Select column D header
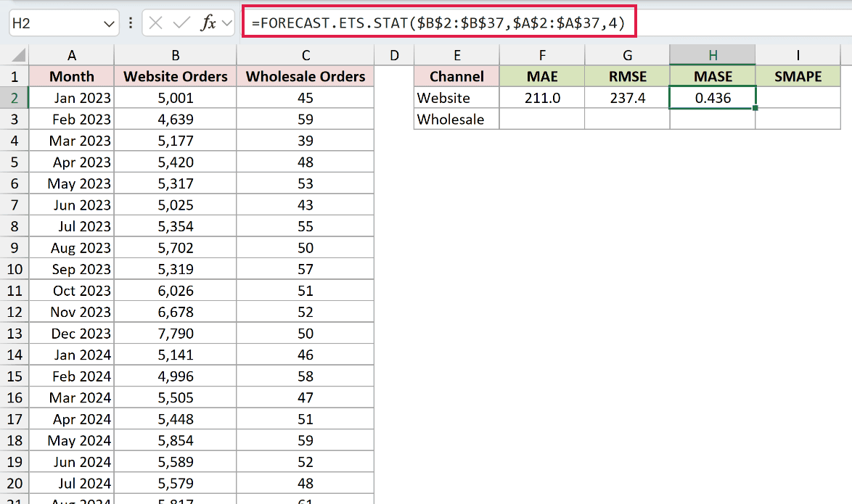This screenshot has height=504, width=852. tap(394, 55)
